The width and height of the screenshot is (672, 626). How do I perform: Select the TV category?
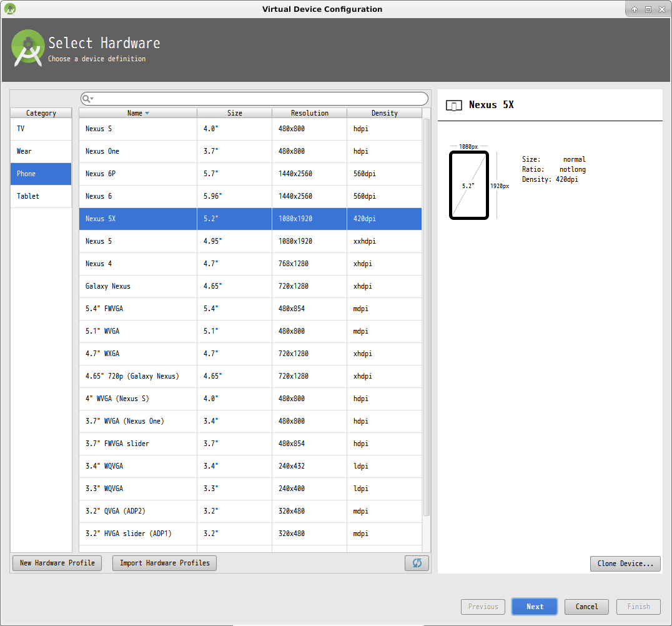[x=41, y=129]
